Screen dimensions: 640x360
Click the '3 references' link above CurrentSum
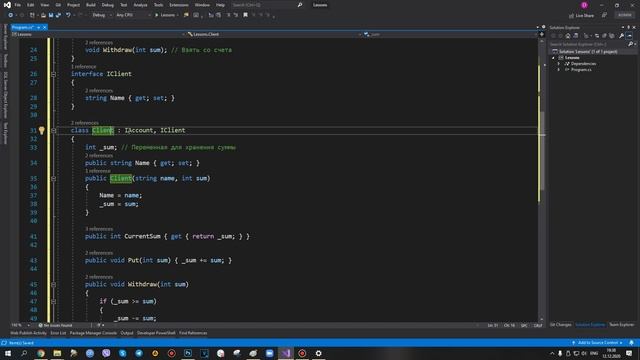click(x=99, y=229)
